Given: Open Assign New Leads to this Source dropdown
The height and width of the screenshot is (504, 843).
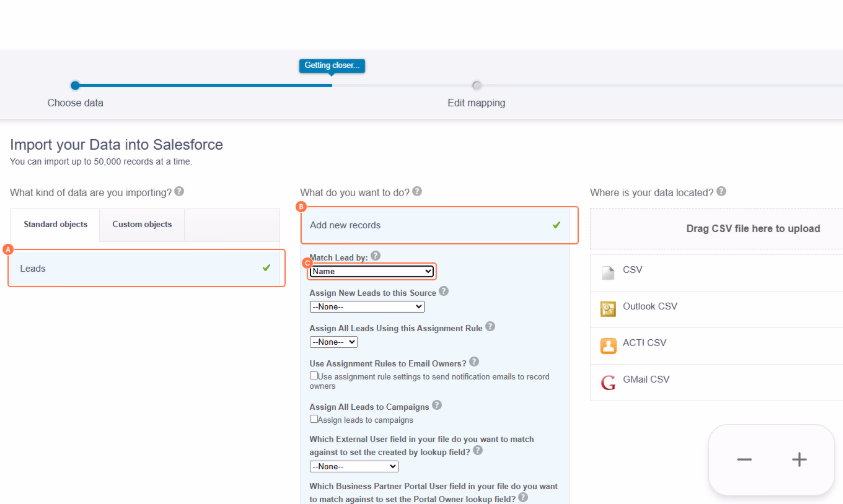Looking at the screenshot, I should point(367,307).
